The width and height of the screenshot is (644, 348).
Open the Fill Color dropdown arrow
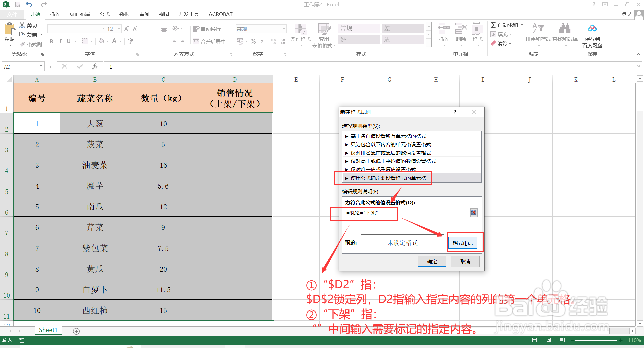coord(107,41)
